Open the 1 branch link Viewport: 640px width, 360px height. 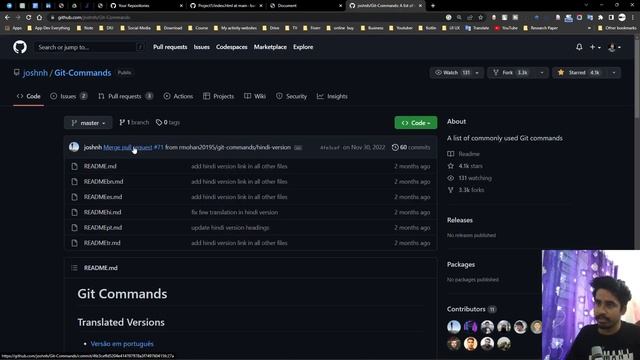(x=134, y=122)
